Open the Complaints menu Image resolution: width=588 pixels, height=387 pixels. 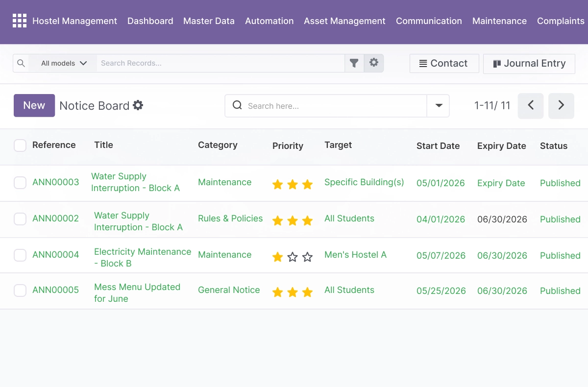pos(561,21)
